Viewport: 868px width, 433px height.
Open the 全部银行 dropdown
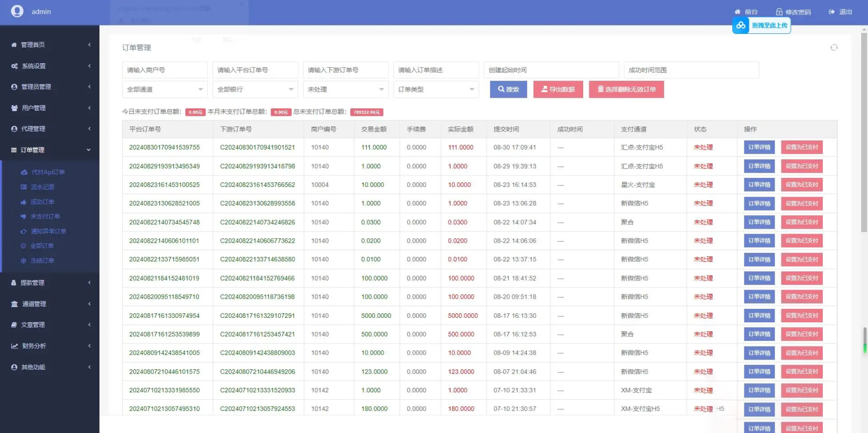click(x=255, y=89)
